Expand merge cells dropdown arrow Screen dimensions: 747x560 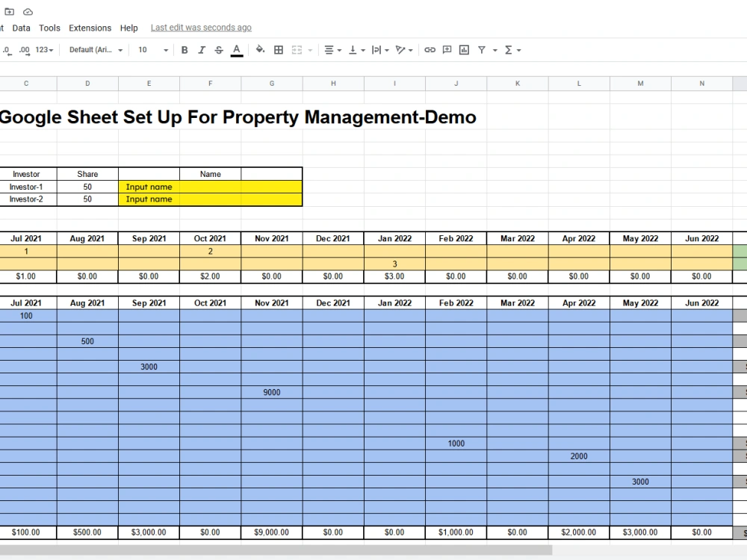point(310,50)
